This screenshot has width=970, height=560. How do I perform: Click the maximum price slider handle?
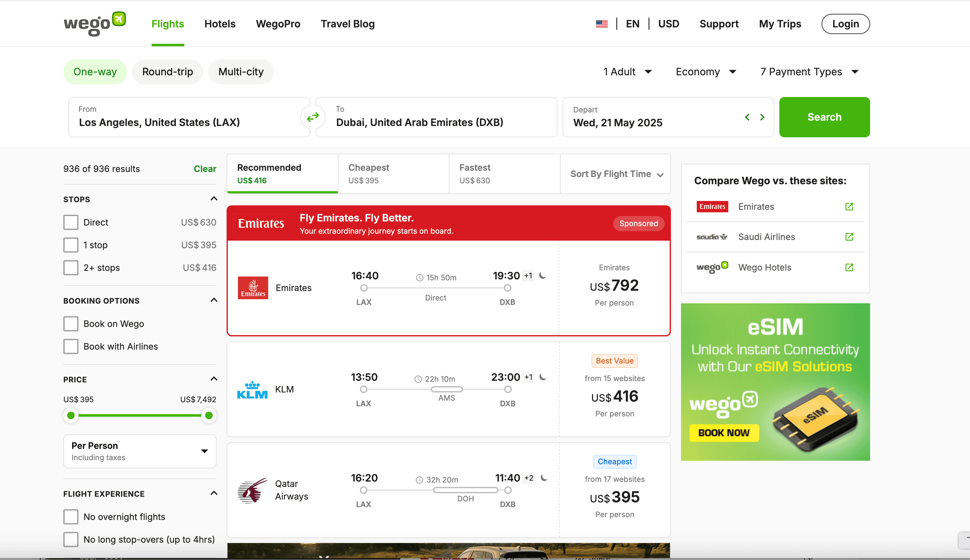click(x=209, y=415)
